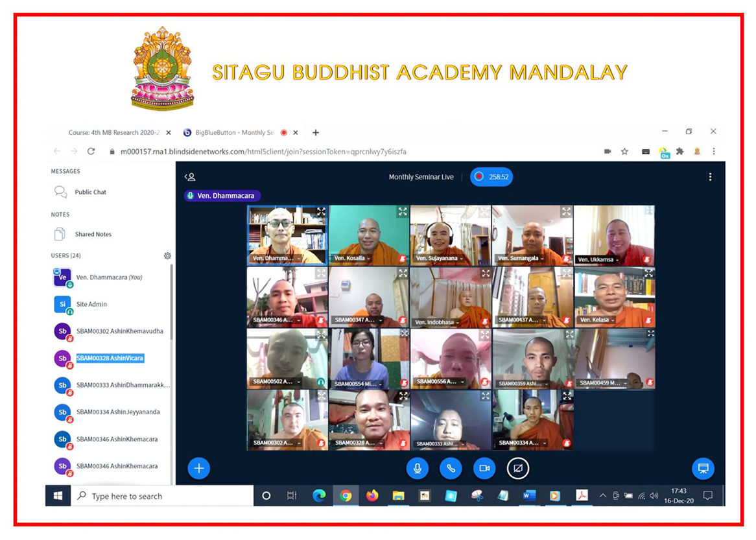756x540 pixels.
Task: Click the browser address bar URL
Action: click(x=263, y=152)
